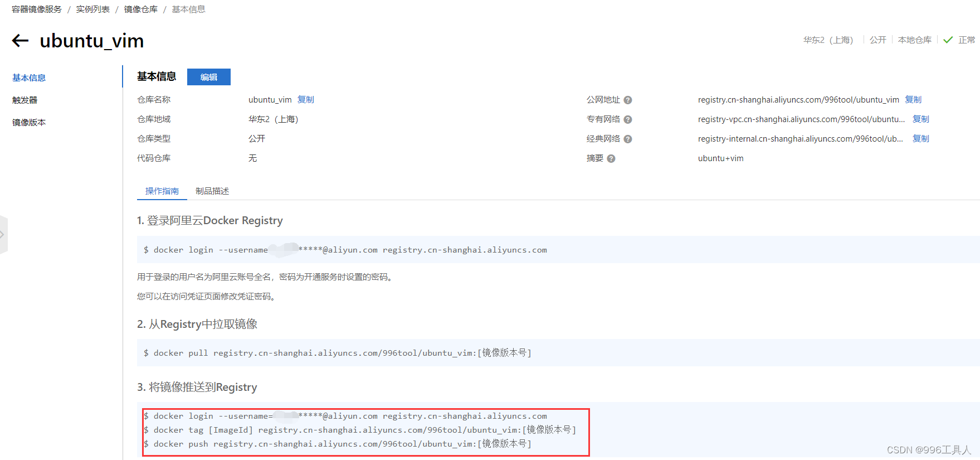Click the help icon next to 摘要
The width and height of the screenshot is (980, 460).
(611, 158)
